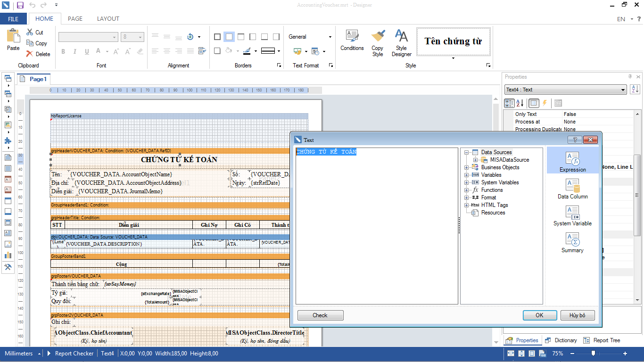This screenshot has width=644, height=362.
Task: Toggle the top border button
Action: point(240,37)
